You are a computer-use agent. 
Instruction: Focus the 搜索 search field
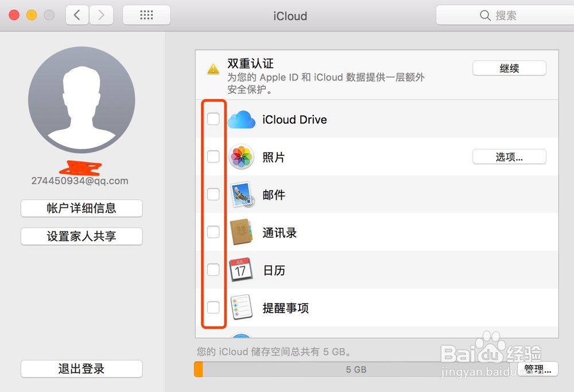pyautogui.click(x=505, y=15)
